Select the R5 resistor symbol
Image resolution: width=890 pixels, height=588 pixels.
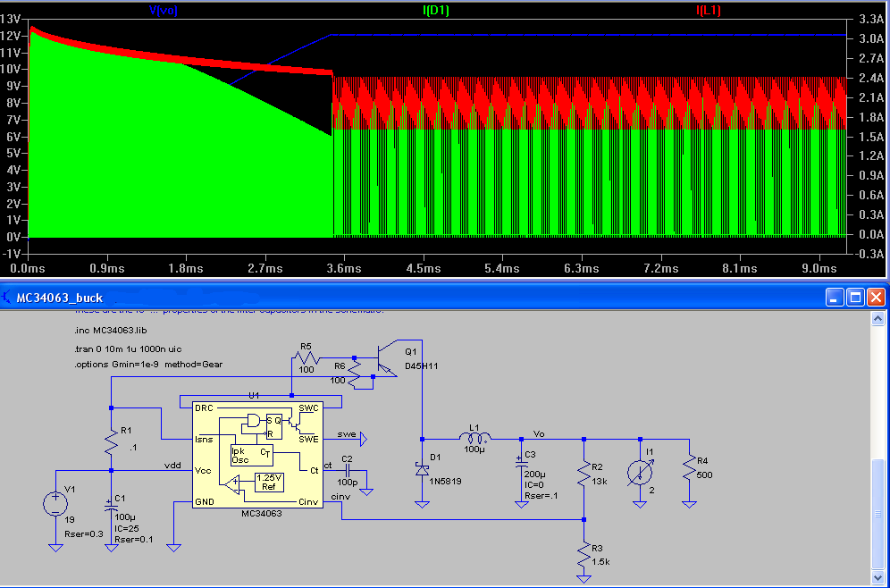(306, 358)
